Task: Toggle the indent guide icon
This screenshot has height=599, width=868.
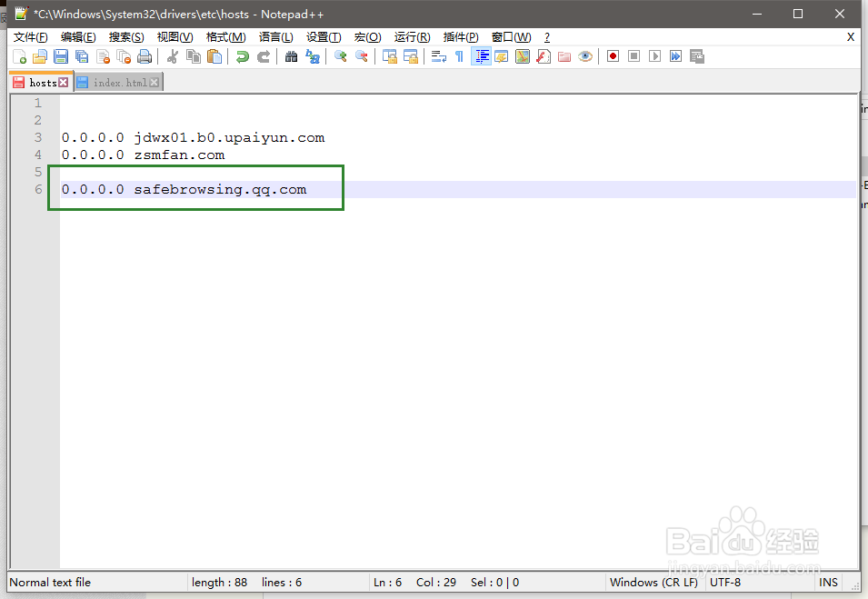Action: click(x=481, y=56)
